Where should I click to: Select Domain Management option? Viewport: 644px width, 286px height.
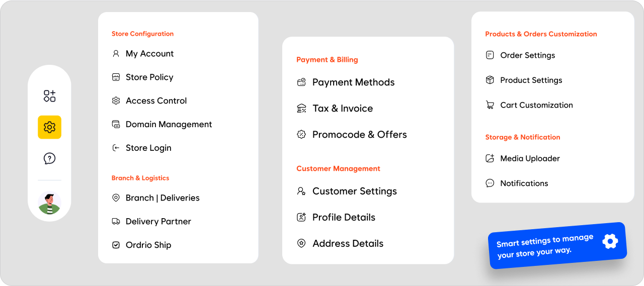point(169,125)
